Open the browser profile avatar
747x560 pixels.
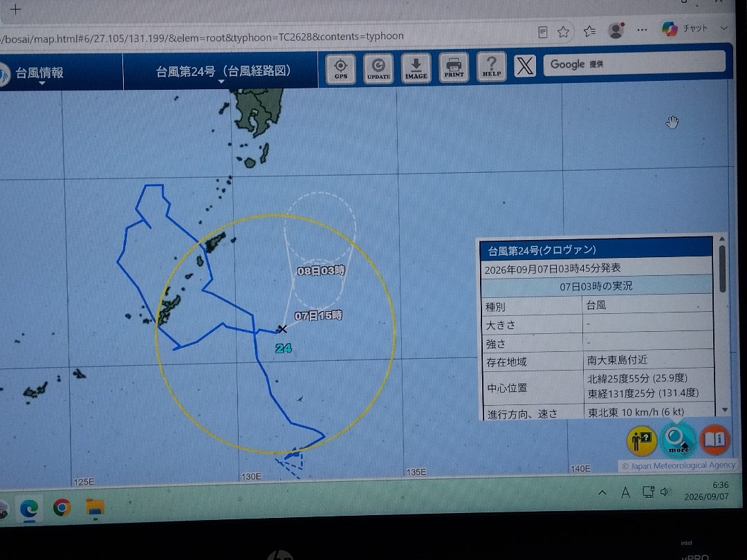(x=616, y=30)
